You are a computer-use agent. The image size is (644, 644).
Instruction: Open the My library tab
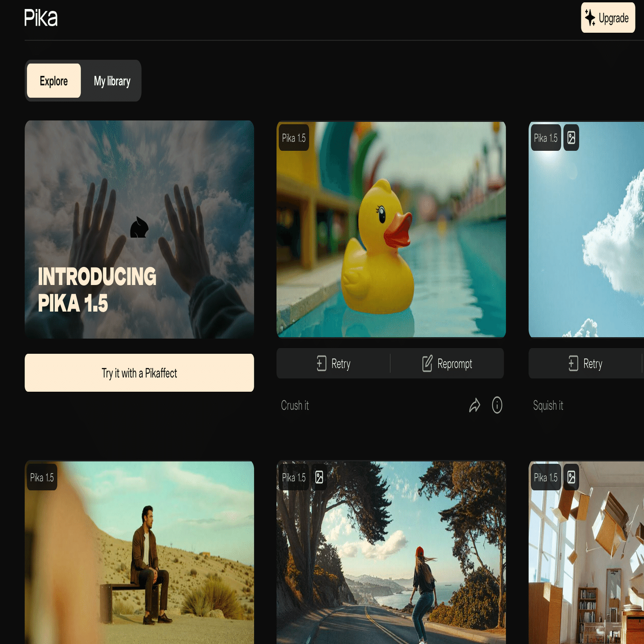[112, 81]
